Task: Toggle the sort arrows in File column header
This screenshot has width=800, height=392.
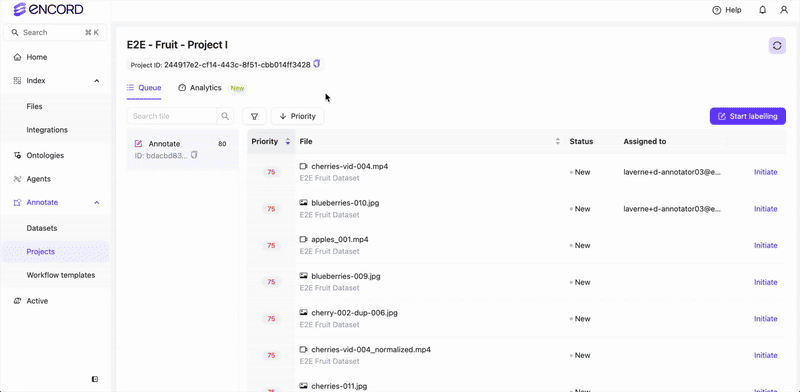Action: (x=558, y=142)
